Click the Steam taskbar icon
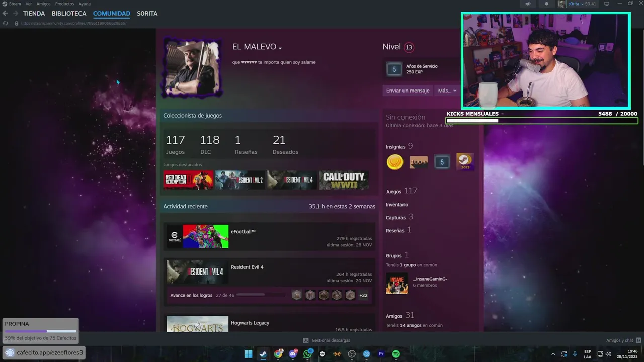This screenshot has height=362, width=644. pos(263,354)
